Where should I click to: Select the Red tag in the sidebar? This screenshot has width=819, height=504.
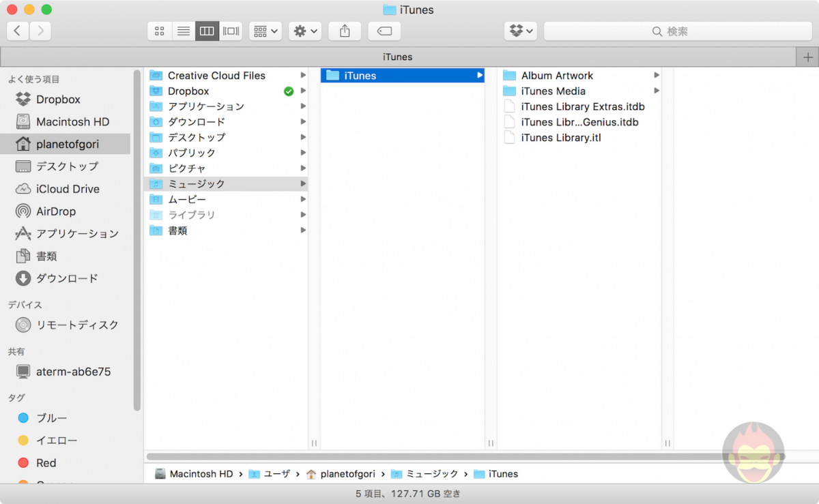click(45, 462)
